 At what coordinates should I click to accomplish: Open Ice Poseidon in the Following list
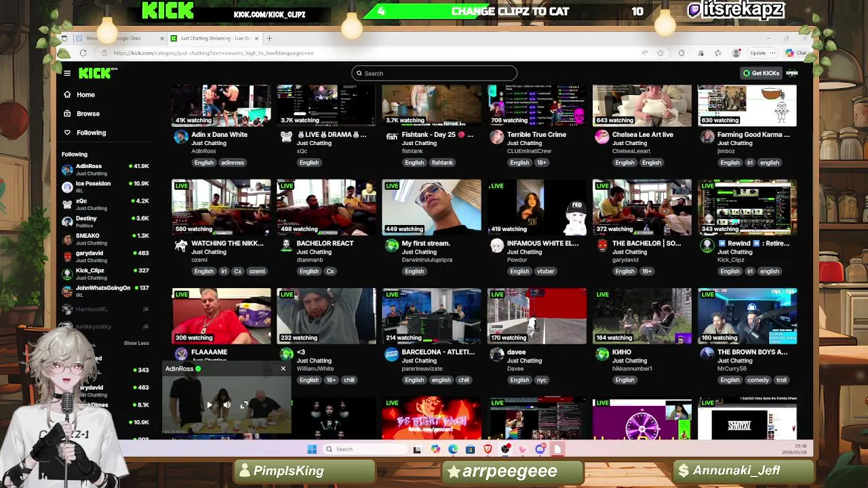[x=105, y=186]
